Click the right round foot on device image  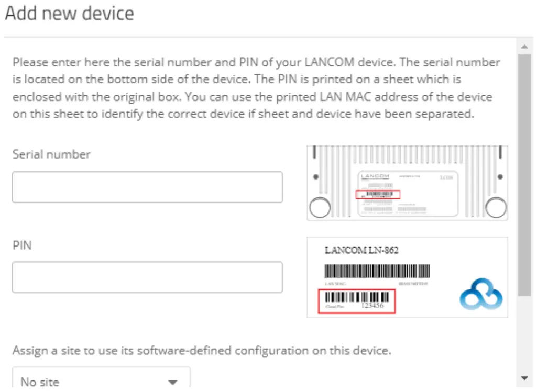496,209
